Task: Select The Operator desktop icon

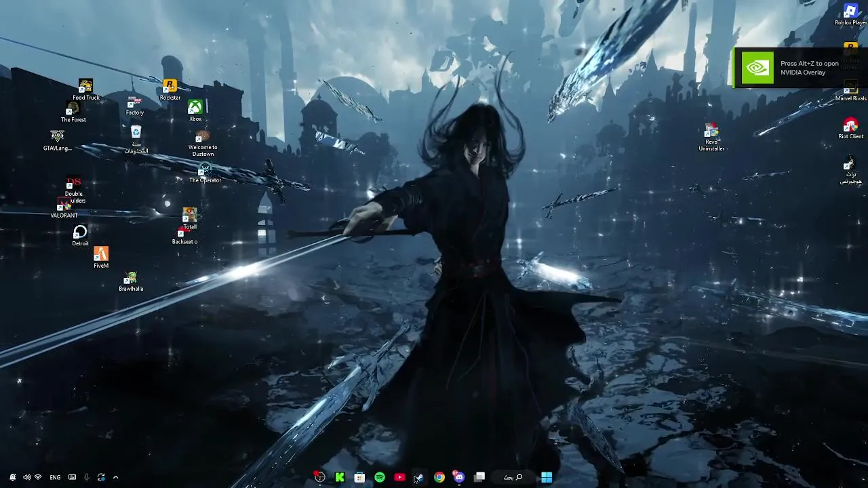Action: pyautogui.click(x=205, y=174)
